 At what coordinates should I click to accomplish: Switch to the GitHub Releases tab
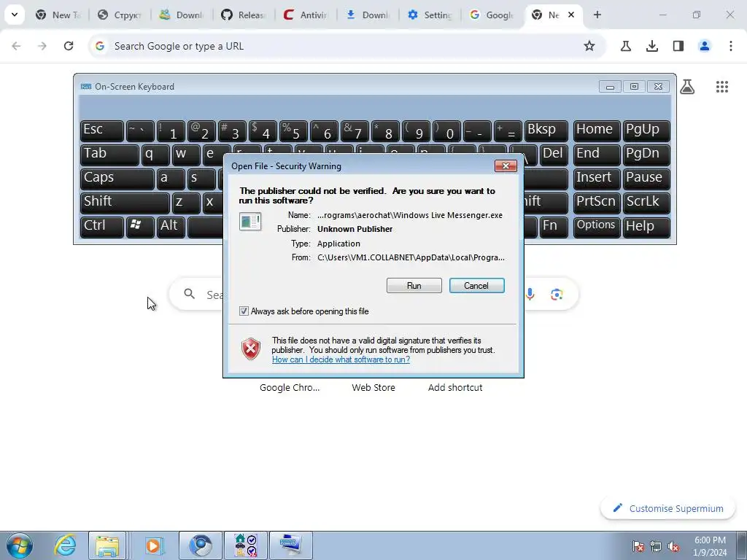click(244, 15)
